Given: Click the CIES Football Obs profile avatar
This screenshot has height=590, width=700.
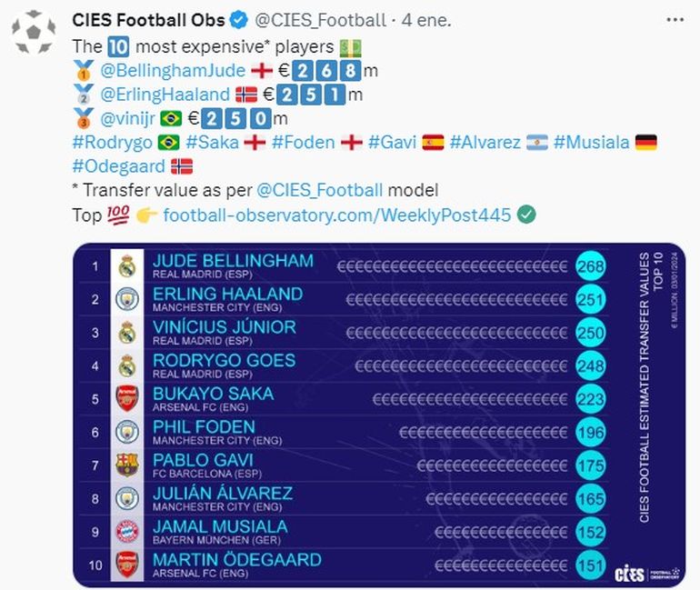Looking at the screenshot, I should click(x=34, y=35).
